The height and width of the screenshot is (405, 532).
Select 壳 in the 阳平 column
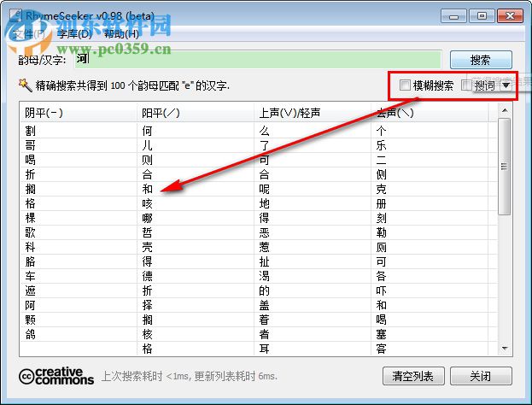coord(147,247)
